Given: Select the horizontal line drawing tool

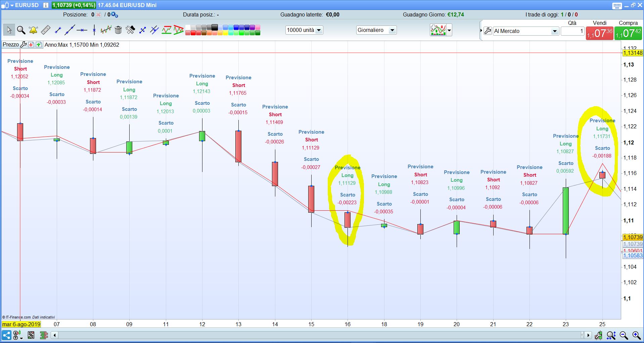Looking at the screenshot, I should pyautogui.click(x=82, y=30).
